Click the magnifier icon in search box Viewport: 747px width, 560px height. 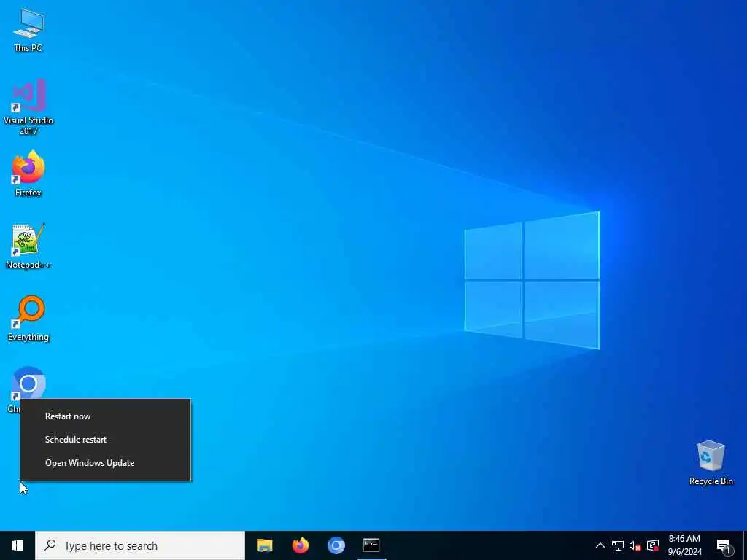[50, 545]
